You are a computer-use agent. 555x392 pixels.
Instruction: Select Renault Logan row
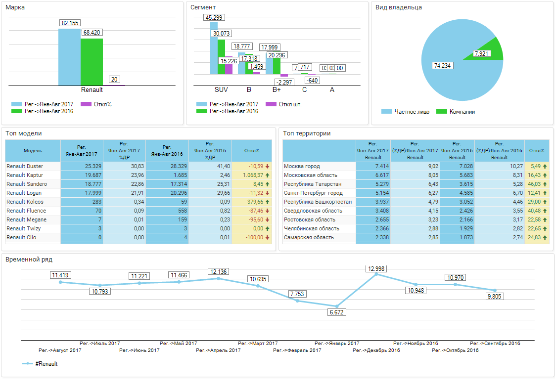pos(139,193)
